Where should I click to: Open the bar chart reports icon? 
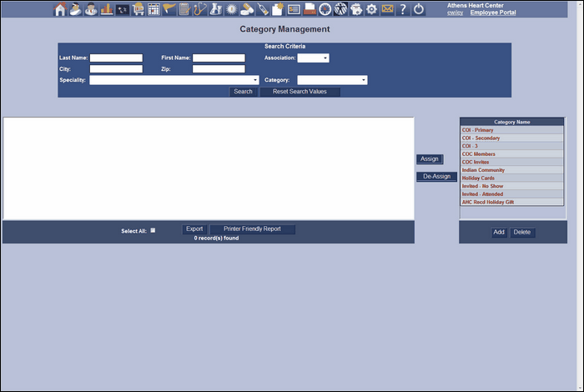[107, 9]
